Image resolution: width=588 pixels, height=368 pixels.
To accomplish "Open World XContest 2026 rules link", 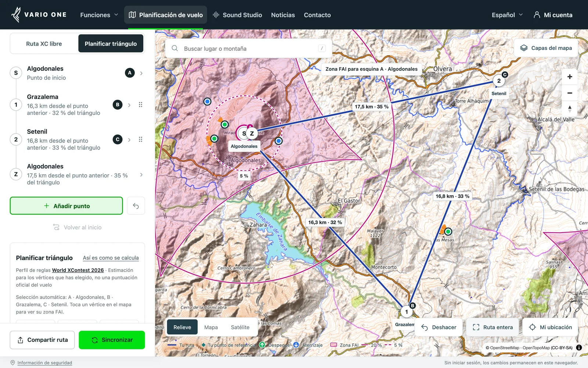I will pyautogui.click(x=78, y=270).
